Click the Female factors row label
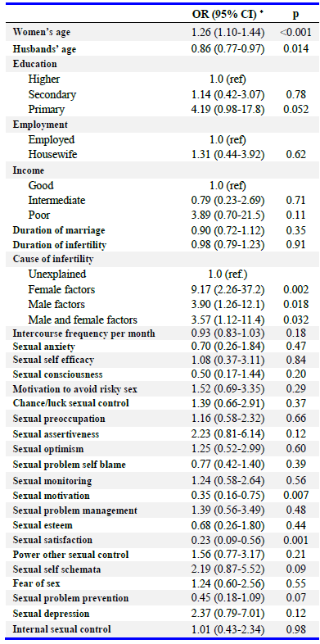This screenshot has width=320, height=644. pos(61,290)
